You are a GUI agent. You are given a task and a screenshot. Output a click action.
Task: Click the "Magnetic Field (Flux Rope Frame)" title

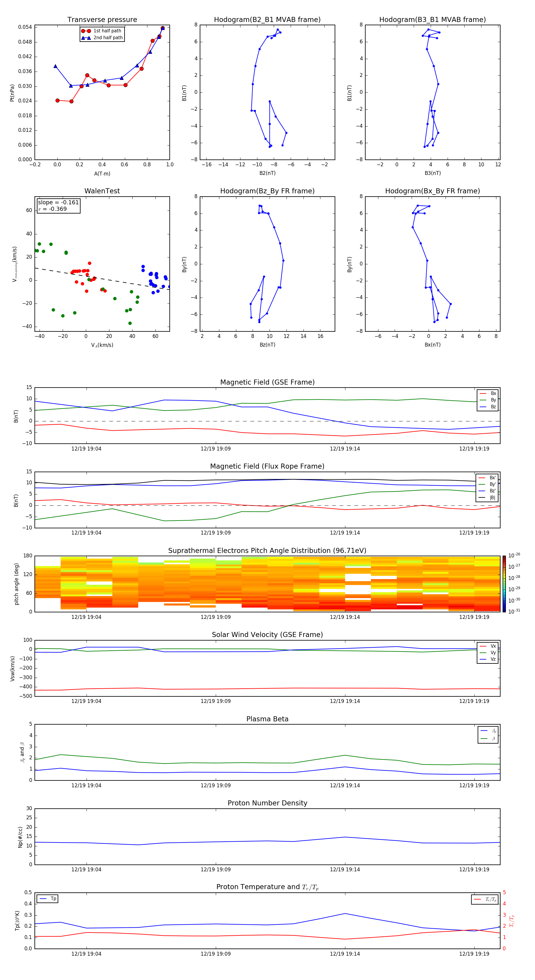267,467
